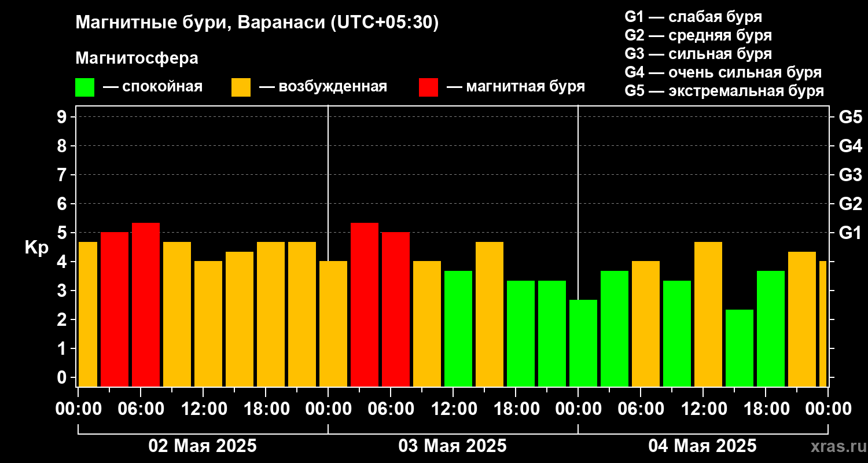This screenshot has width=868, height=463.
Task: Click the '— магнитная буря' legend label
Action: pyautogui.click(x=516, y=87)
